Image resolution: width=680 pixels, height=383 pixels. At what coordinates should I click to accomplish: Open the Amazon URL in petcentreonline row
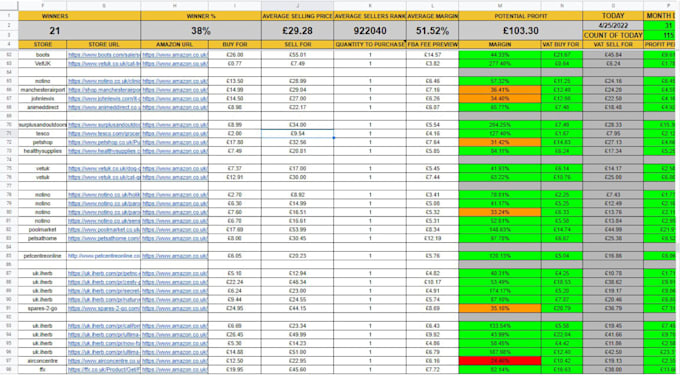175,256
